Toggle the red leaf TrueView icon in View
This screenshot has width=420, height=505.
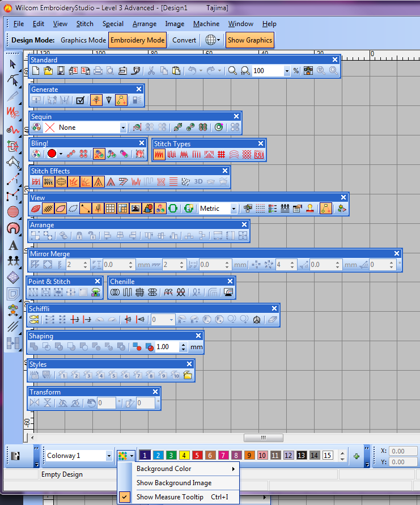coord(36,209)
